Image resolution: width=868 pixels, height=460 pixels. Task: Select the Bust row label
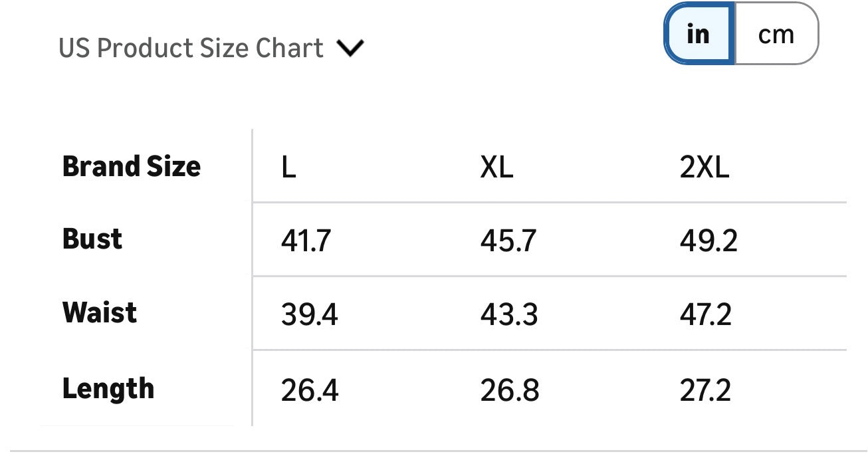coord(92,239)
